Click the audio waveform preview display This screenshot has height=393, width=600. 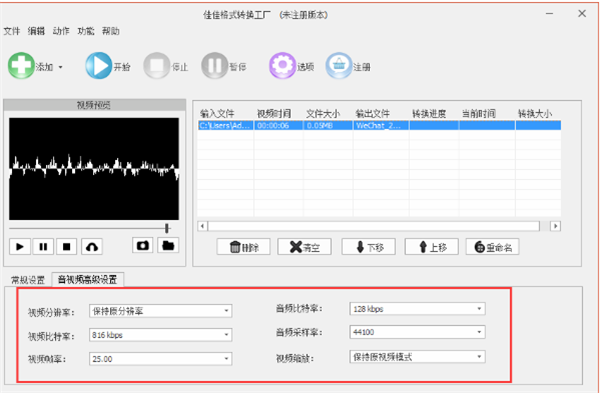point(94,169)
